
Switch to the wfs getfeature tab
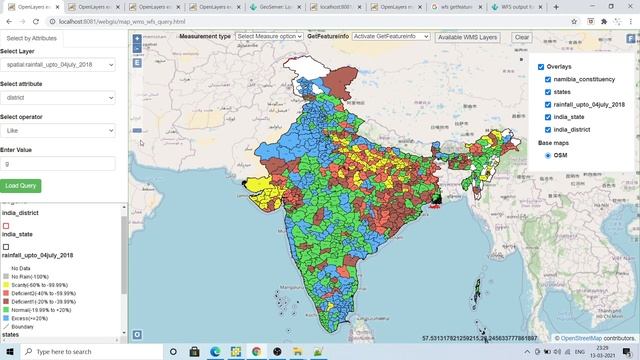pyautogui.click(x=456, y=7)
